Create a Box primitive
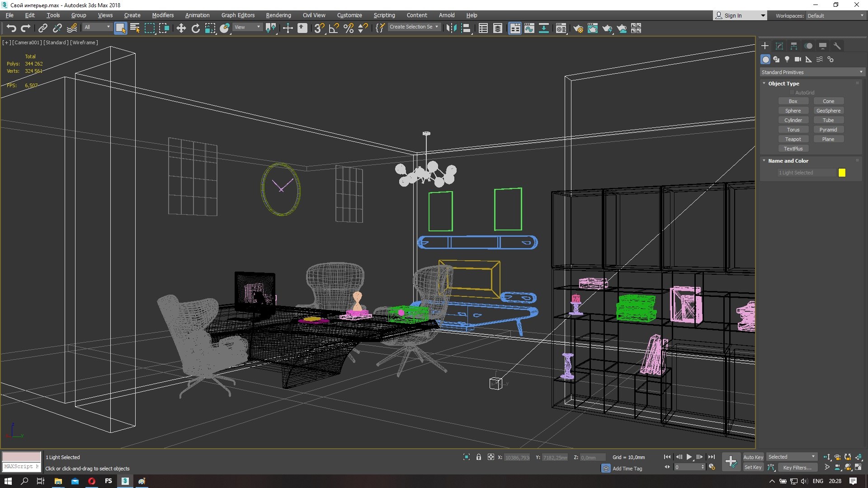Image resolution: width=868 pixels, height=488 pixels. (793, 101)
